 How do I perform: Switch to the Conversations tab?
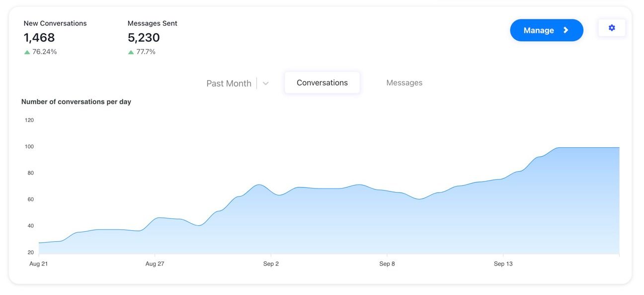[322, 83]
